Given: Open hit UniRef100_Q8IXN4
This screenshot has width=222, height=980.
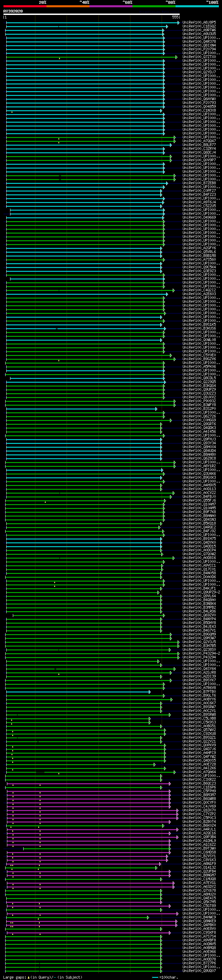Looking at the screenshot, I should click(x=199, y=45).
